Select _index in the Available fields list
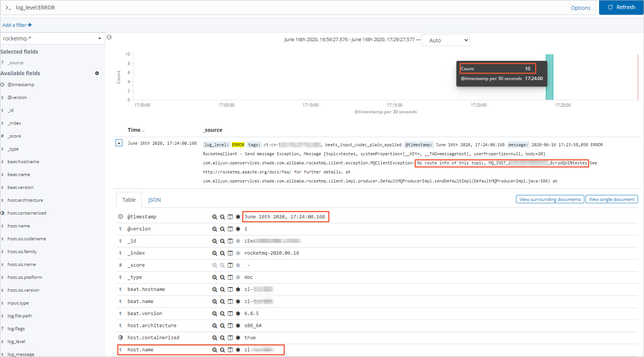Image resolution: width=644 pixels, height=357 pixels. tap(14, 123)
